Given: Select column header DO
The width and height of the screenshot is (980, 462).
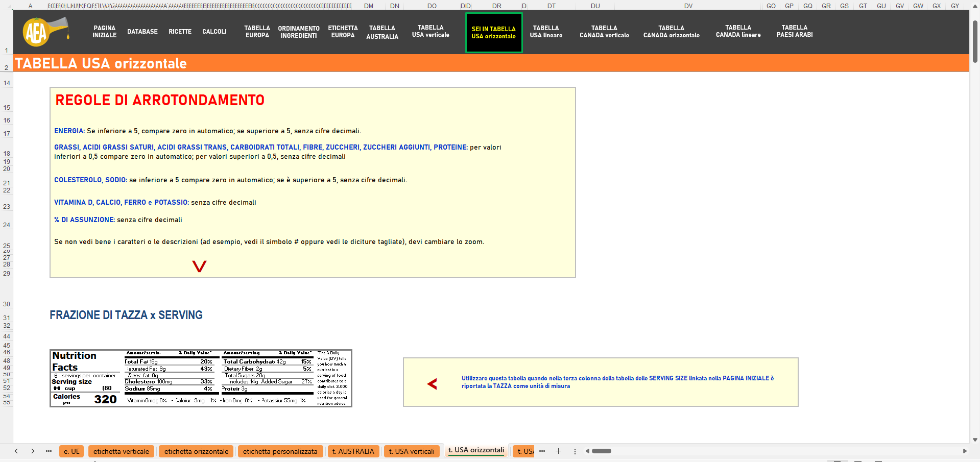Looking at the screenshot, I should pos(432,6).
